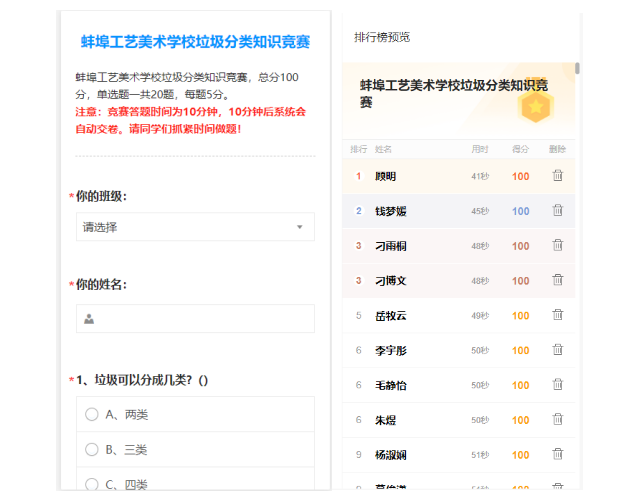The image size is (632, 495).
Task: Click trash icon next to 杨淑娴
Action: point(558,455)
